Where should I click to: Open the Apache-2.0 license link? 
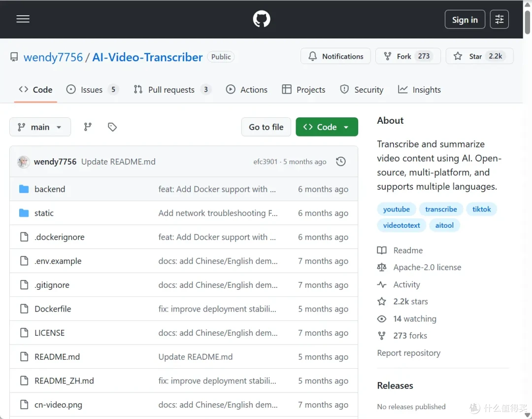(427, 268)
